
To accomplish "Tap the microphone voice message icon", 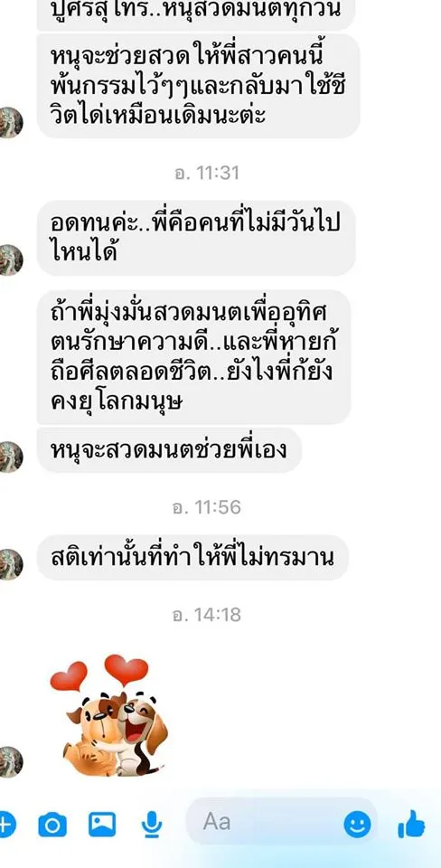I will 151,825.
